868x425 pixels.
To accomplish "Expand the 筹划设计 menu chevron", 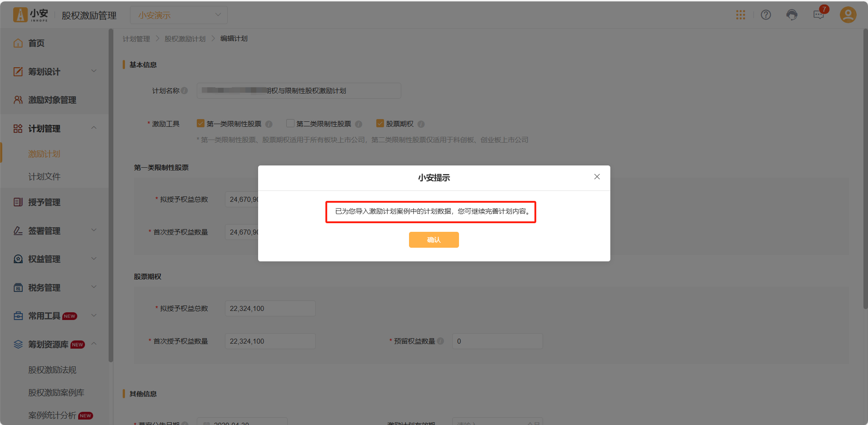I will pyautogui.click(x=94, y=71).
